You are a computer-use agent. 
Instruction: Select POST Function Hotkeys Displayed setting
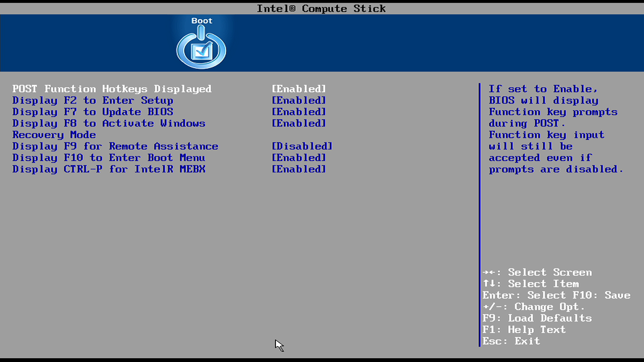point(112,89)
